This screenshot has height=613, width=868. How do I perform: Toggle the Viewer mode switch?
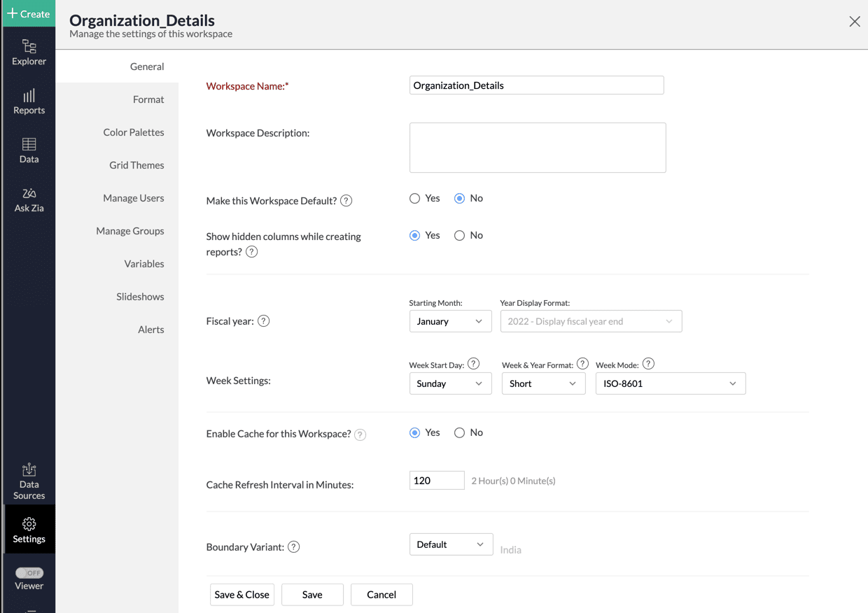[29, 573]
